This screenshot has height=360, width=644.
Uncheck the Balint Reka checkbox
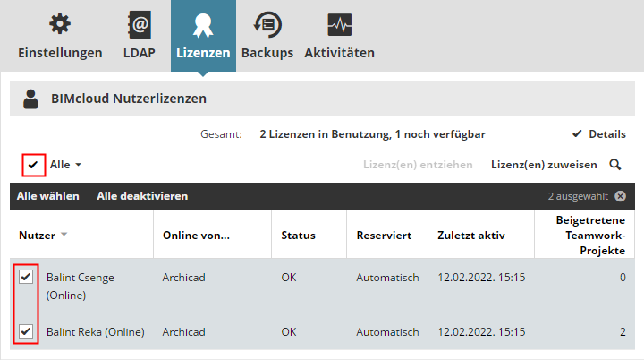(26, 331)
